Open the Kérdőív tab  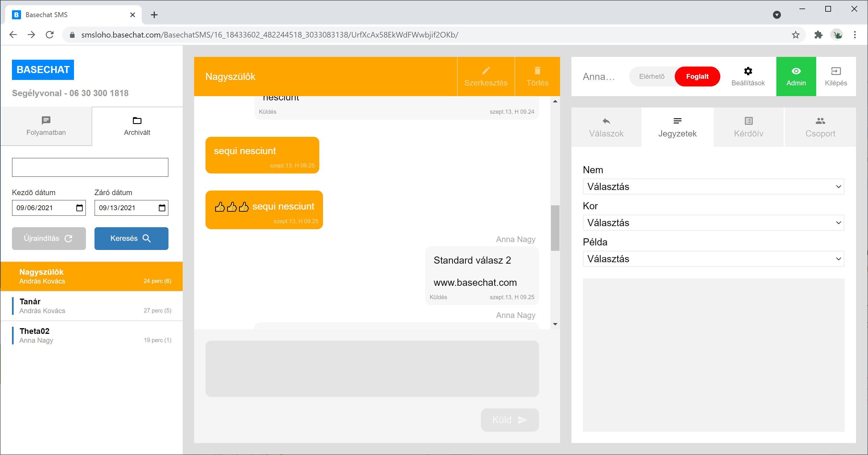[x=748, y=127]
